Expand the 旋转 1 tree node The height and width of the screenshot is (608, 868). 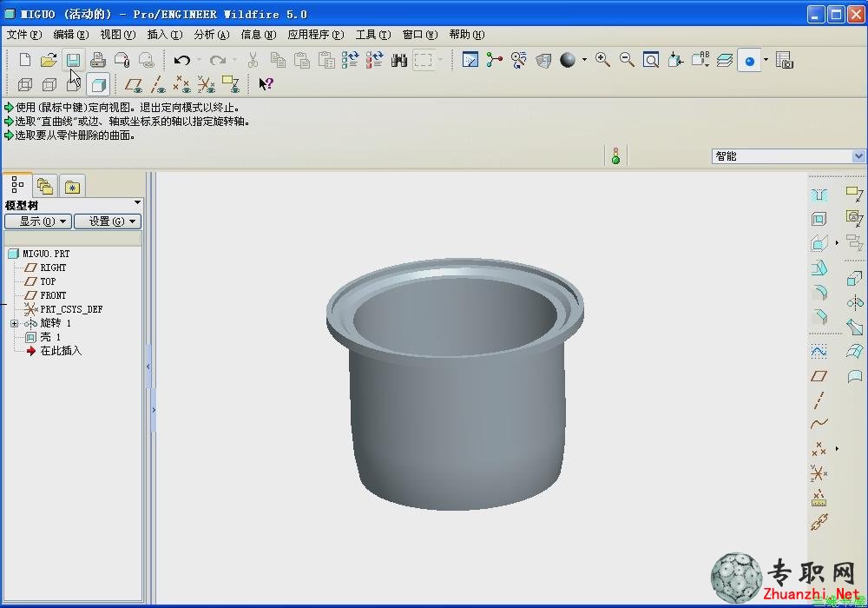point(15,323)
